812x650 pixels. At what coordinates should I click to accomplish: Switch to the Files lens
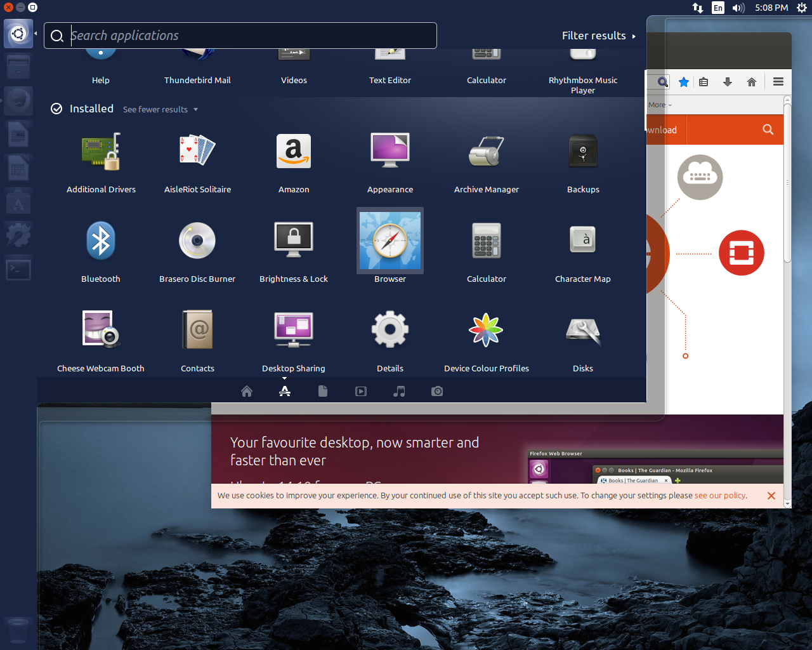(323, 391)
